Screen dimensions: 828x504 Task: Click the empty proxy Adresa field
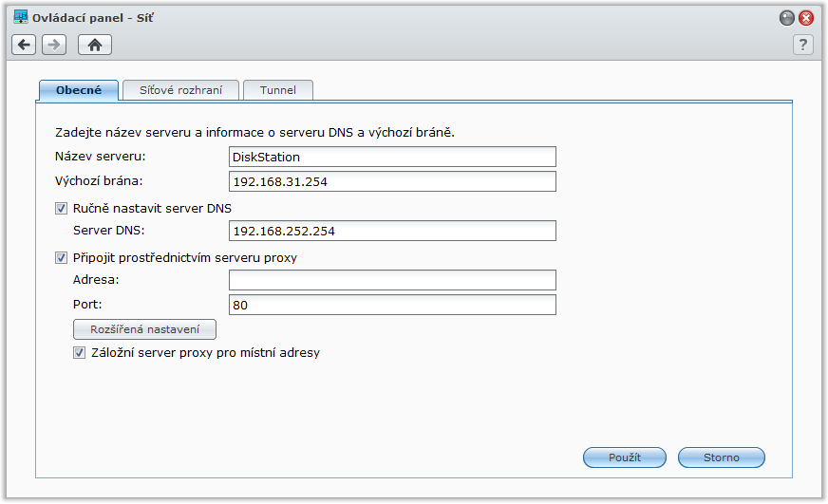pyautogui.click(x=392, y=280)
